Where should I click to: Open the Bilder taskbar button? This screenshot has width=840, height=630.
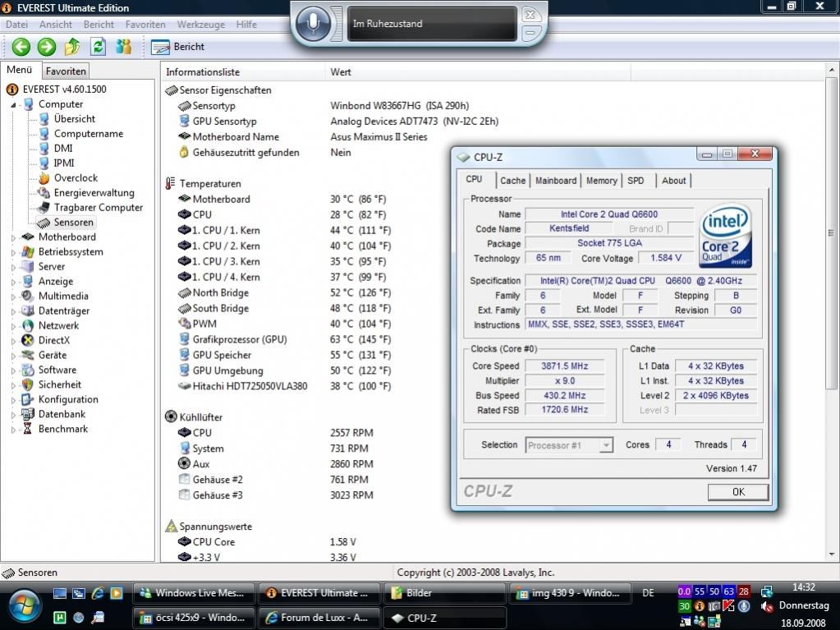point(444,593)
